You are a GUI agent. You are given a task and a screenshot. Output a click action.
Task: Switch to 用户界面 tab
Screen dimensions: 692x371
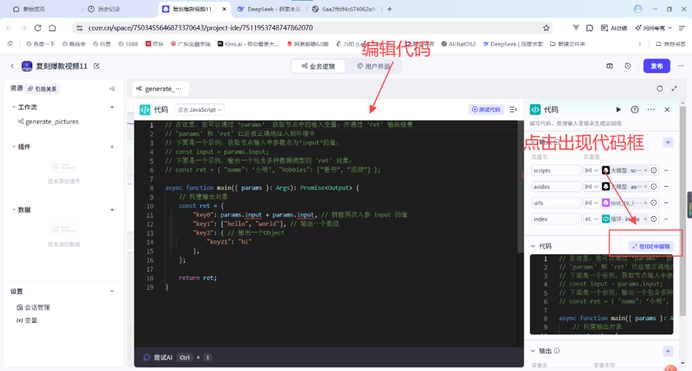(373, 66)
